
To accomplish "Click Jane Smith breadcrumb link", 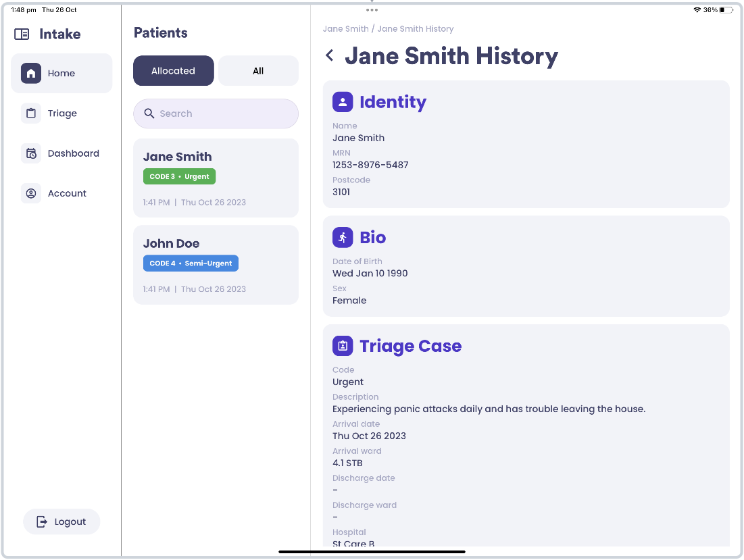I will [345, 29].
